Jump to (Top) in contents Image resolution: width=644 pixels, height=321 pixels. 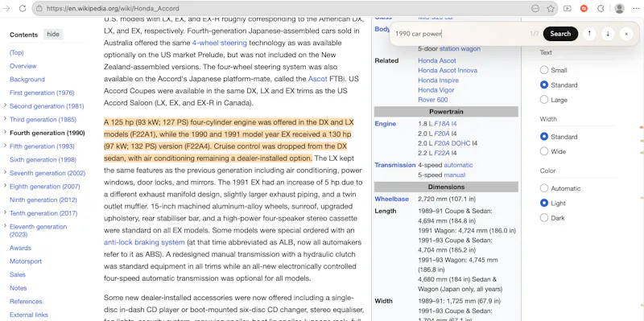tap(17, 52)
